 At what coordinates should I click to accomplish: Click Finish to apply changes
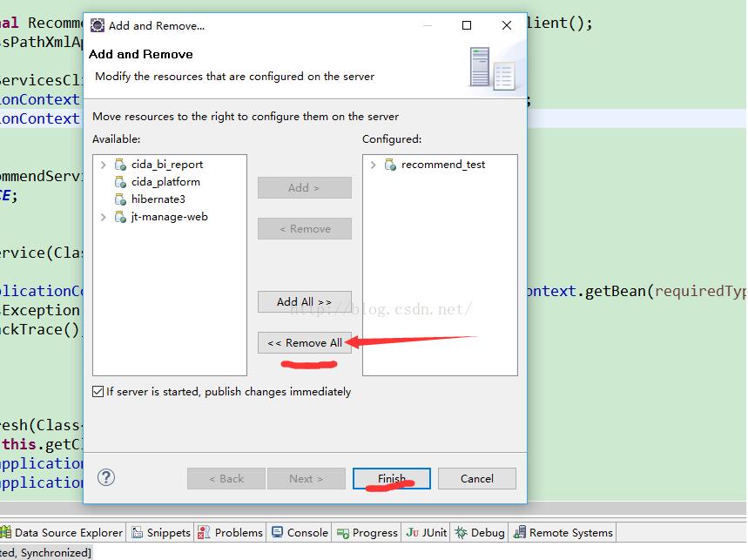[x=392, y=478]
